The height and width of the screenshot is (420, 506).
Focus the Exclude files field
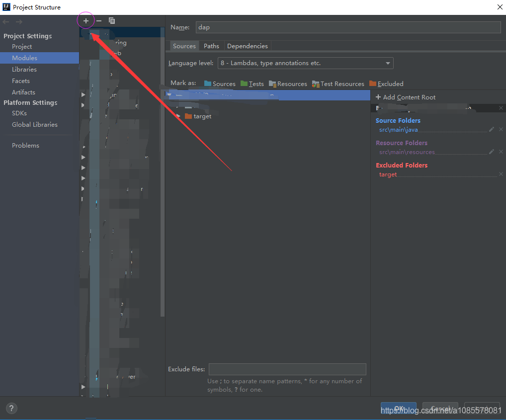coord(287,369)
